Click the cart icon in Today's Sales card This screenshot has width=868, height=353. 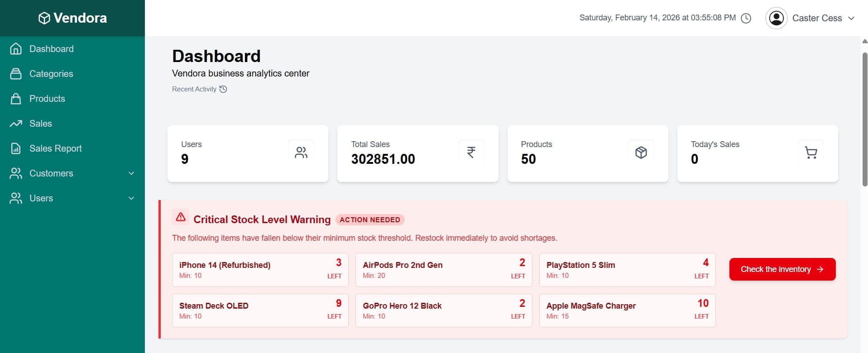point(811,153)
